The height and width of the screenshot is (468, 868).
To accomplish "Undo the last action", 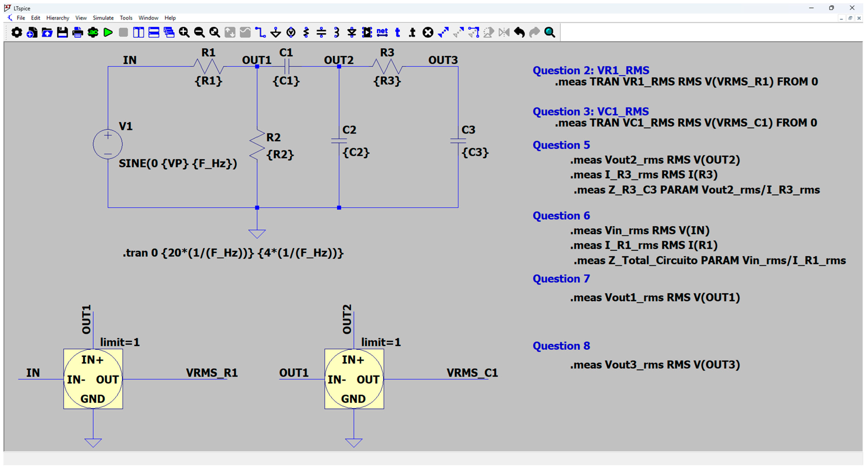I will pyautogui.click(x=520, y=32).
